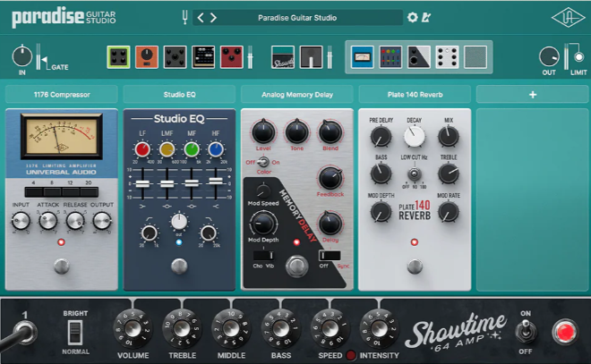Select the black sequencer-style pedal thumbnail

click(x=203, y=57)
